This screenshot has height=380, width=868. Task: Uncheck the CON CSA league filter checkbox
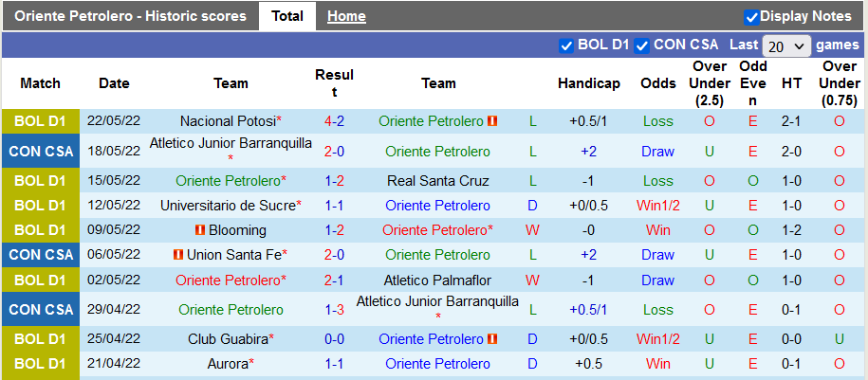[642, 45]
